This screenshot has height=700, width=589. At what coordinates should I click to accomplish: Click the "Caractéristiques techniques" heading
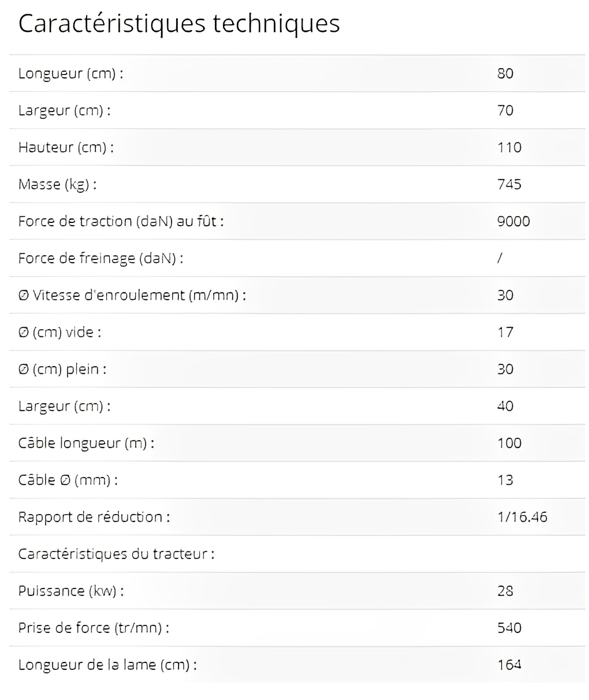pyautogui.click(x=179, y=24)
